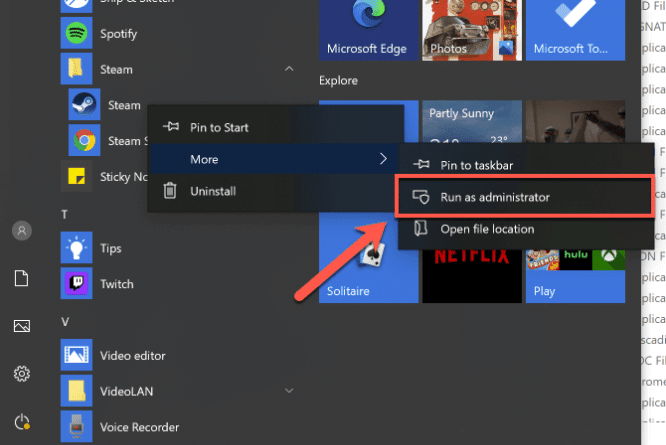Screen dimensions: 666x445
Task: Choose Uninstall from the context menu
Action: 275,191
